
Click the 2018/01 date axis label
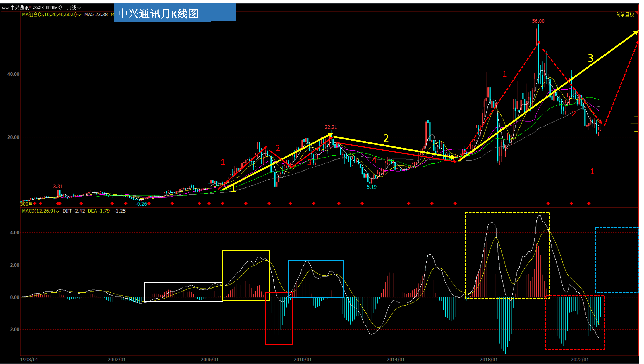tap(489, 360)
